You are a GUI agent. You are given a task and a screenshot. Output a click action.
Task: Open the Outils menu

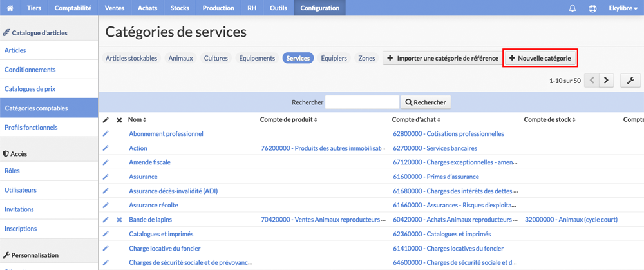click(x=278, y=8)
